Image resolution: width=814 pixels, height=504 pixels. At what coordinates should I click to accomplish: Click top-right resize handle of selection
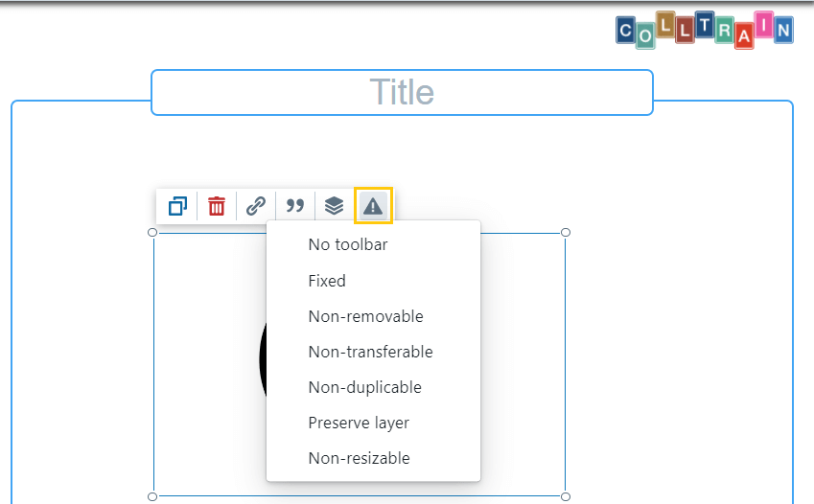(x=566, y=232)
